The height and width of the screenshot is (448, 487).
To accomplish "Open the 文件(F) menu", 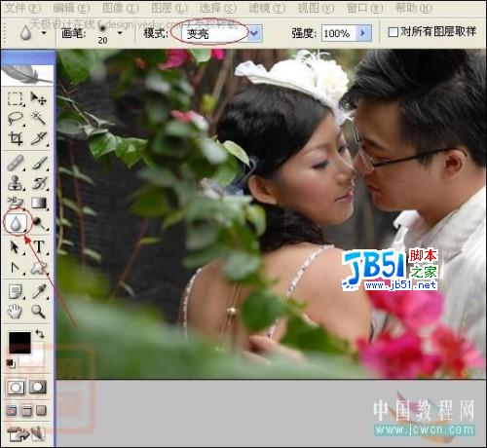I will point(23,8).
